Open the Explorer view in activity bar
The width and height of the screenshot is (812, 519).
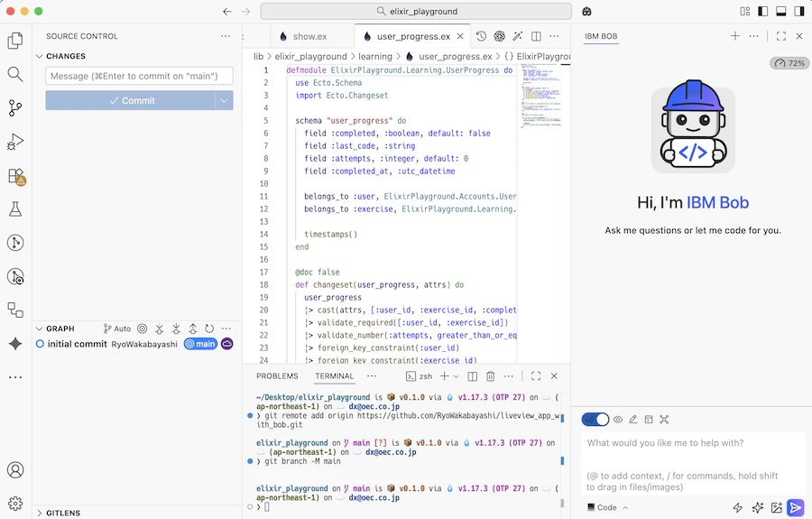click(x=15, y=41)
